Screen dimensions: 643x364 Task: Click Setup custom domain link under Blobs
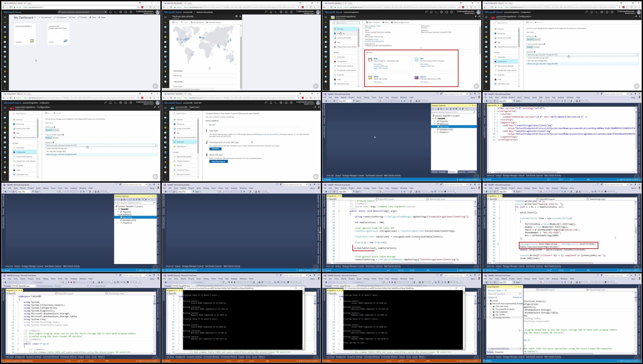click(381, 68)
